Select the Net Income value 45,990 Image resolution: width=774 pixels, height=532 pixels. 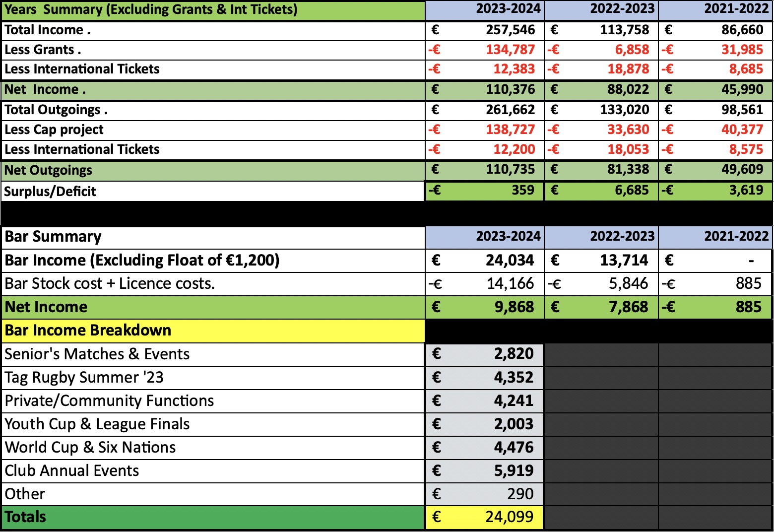(x=742, y=89)
